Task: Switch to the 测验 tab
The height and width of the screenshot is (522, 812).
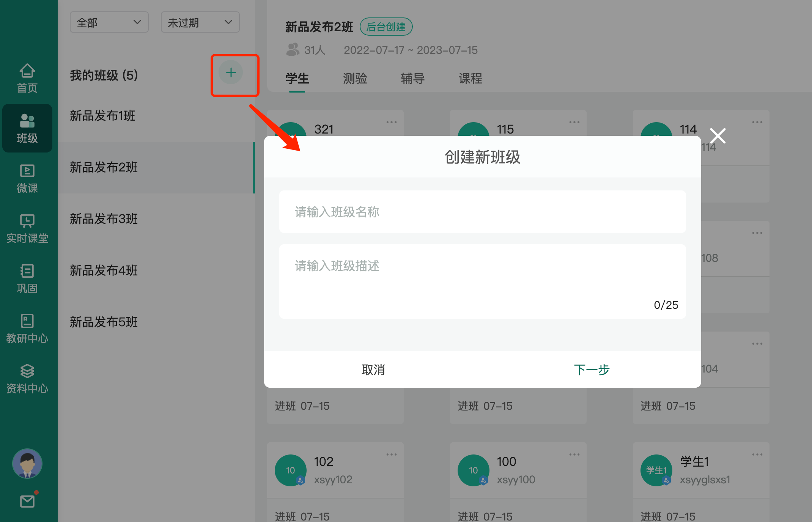Action: point(355,79)
